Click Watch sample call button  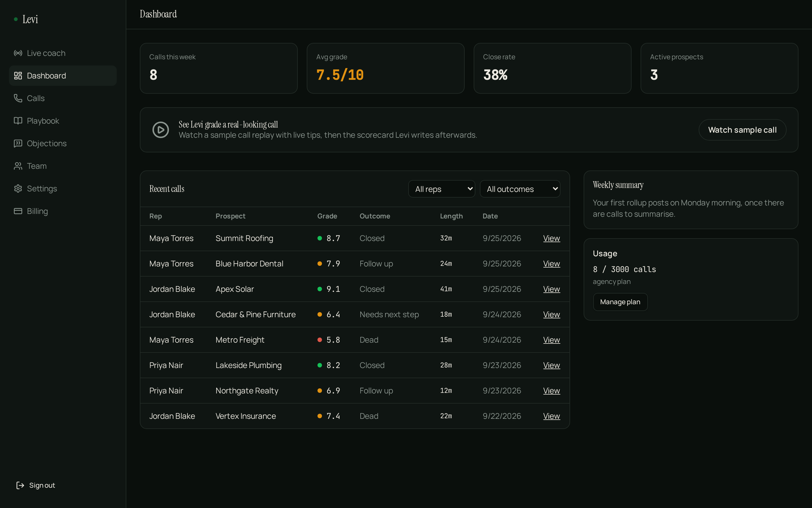tap(742, 130)
